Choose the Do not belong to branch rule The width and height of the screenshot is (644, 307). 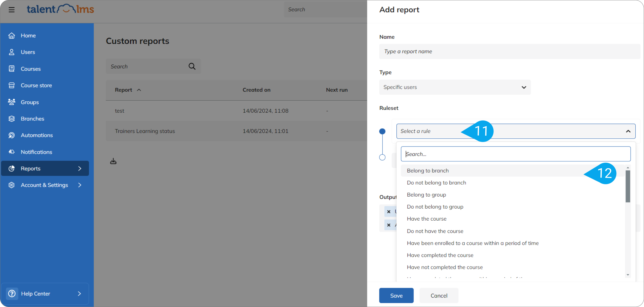(513, 183)
